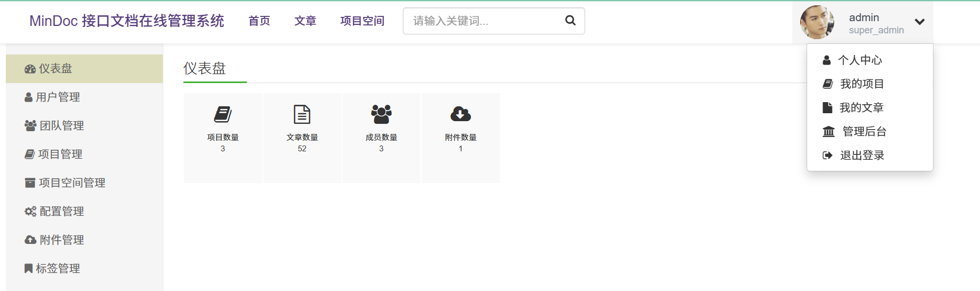Open 配置管理 settings in the sidebar

[x=61, y=212]
